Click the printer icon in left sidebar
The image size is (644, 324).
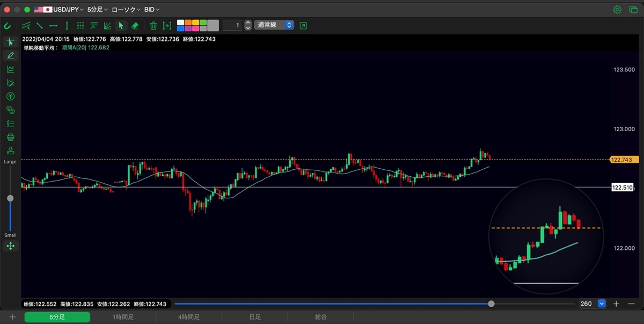[10, 137]
